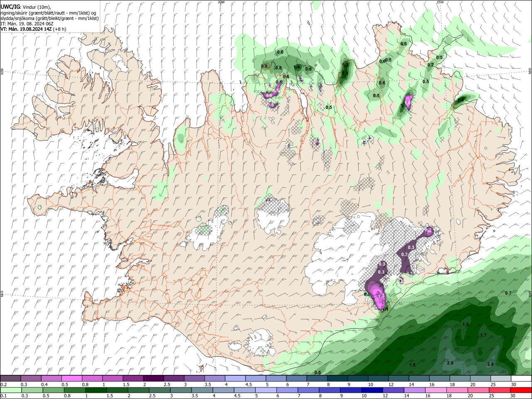Click the dark teal 8 swatch in the top legend row

coord(337,379)
